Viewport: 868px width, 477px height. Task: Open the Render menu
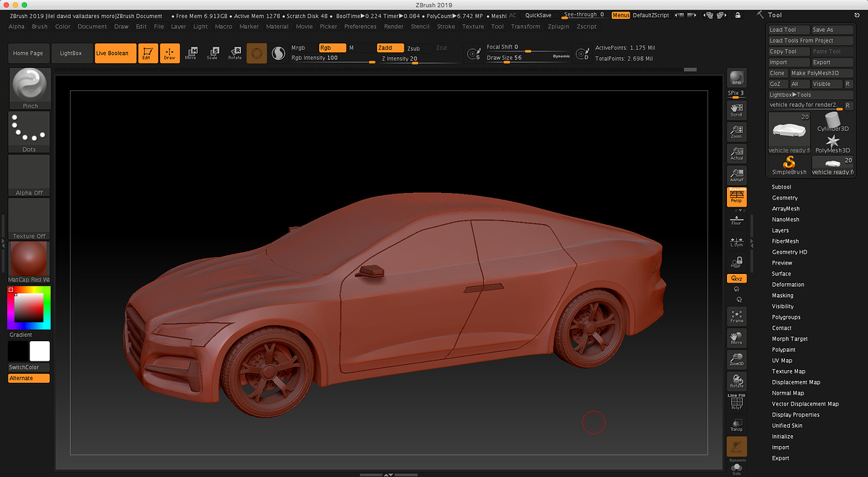pyautogui.click(x=393, y=27)
